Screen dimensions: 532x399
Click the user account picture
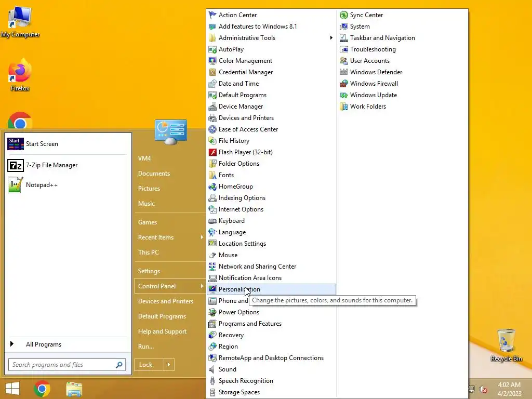(170, 132)
